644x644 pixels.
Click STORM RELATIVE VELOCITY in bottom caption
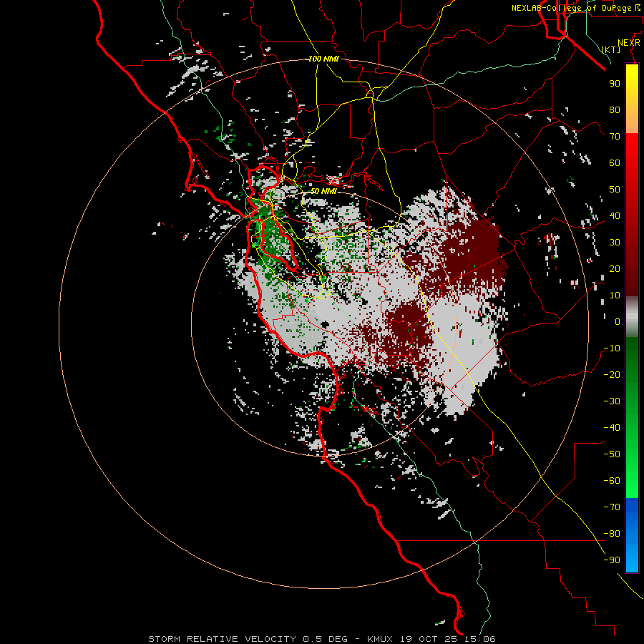[223, 639]
